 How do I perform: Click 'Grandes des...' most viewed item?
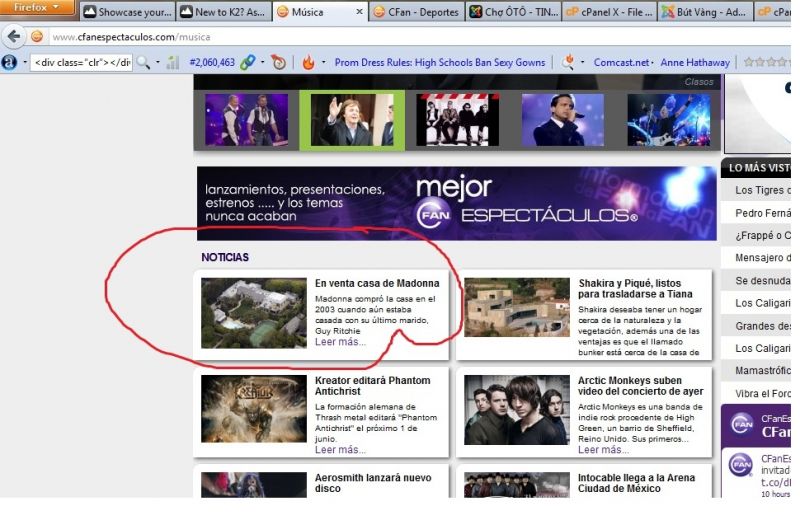(756, 326)
